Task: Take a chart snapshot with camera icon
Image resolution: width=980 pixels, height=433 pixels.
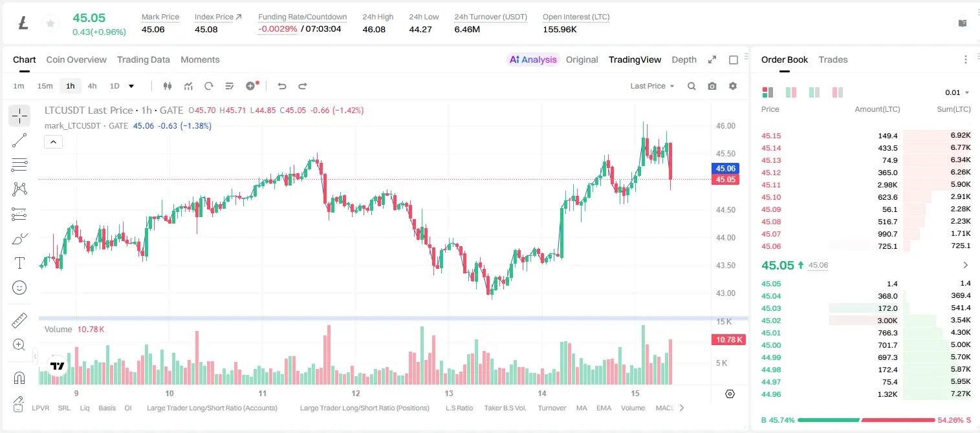Action: coord(712,86)
